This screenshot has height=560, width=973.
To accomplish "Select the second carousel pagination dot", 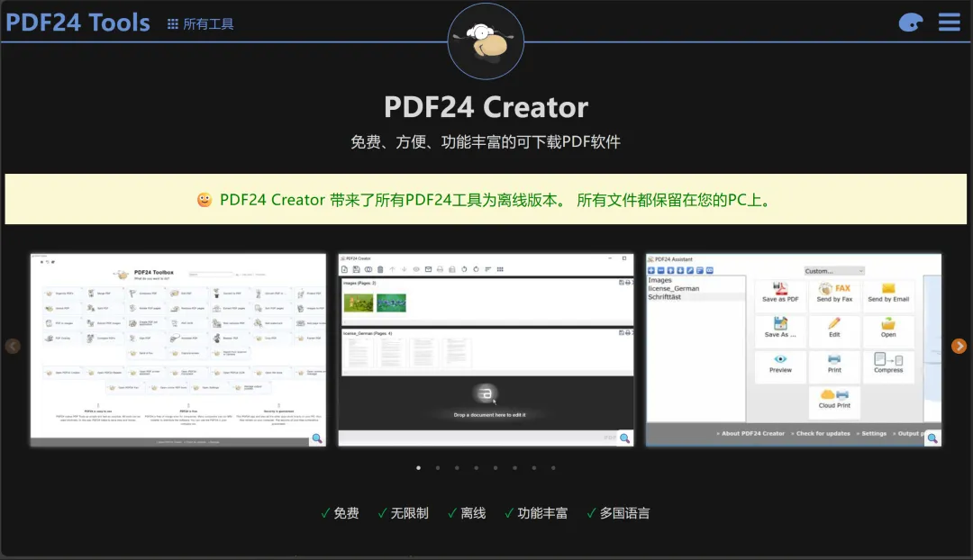I will [x=438, y=467].
